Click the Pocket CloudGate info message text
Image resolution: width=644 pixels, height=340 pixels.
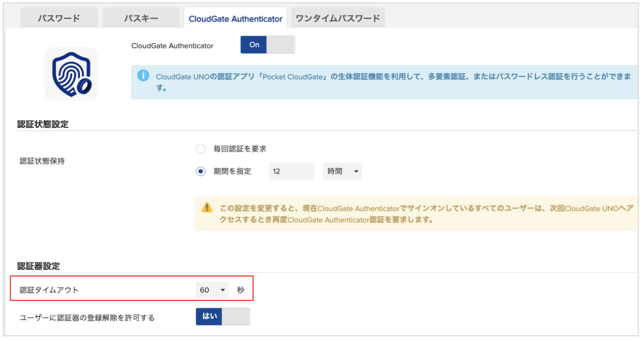[x=393, y=82]
